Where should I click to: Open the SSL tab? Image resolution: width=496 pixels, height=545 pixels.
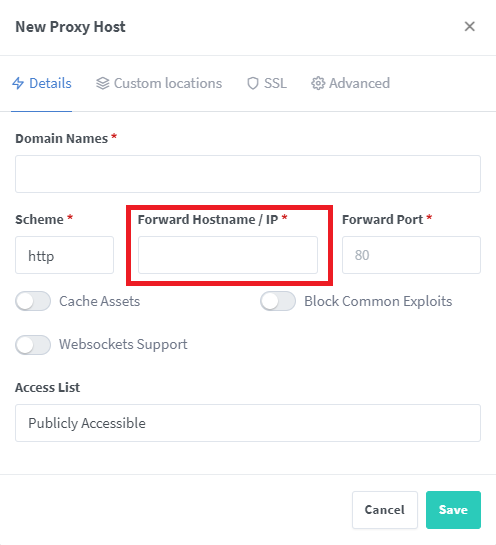267,83
